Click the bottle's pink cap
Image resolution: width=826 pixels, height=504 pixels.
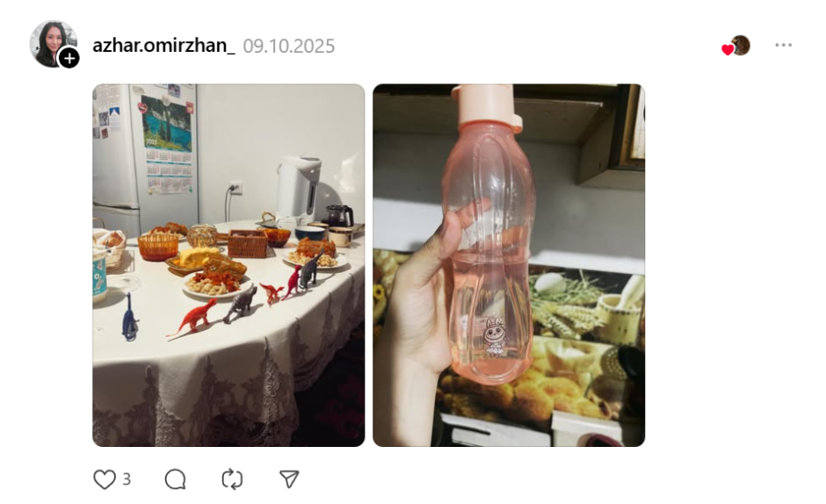click(486, 105)
